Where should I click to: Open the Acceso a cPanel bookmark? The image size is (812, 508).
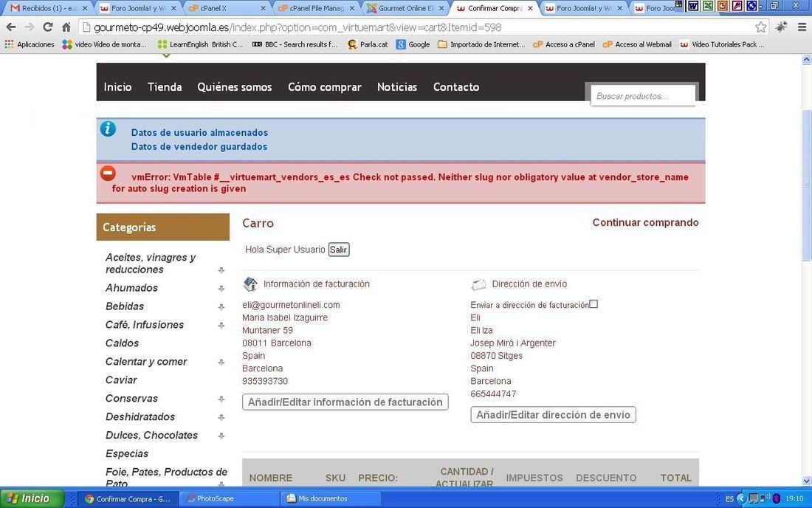(x=563, y=44)
